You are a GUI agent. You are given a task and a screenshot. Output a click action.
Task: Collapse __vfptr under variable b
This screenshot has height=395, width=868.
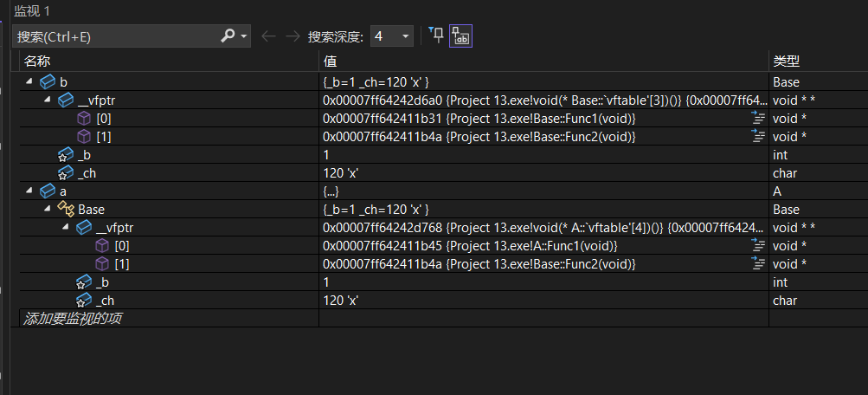pyautogui.click(x=48, y=100)
